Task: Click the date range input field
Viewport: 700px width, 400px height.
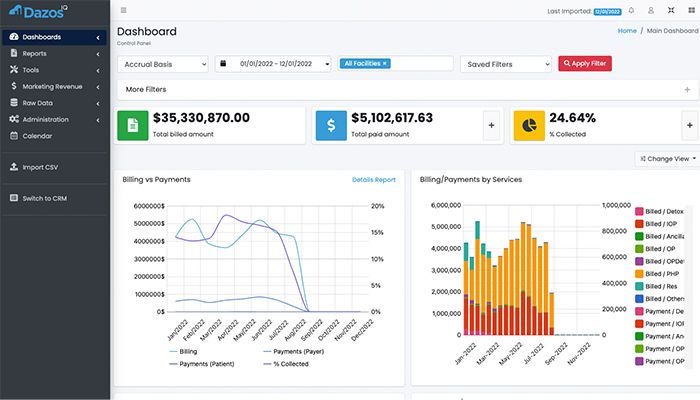Action: [x=274, y=63]
